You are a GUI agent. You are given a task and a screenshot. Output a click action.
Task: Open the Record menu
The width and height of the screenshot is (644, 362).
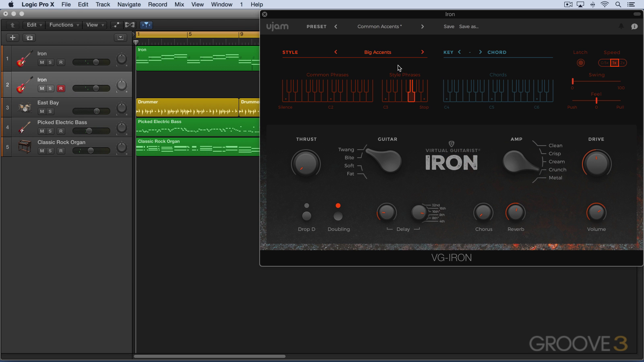pos(157,4)
